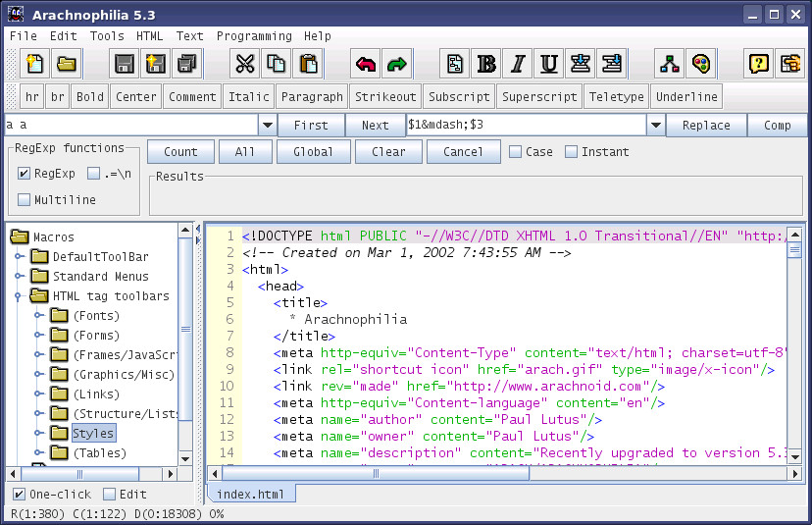Click the Save As floppy with star icon

point(155,64)
